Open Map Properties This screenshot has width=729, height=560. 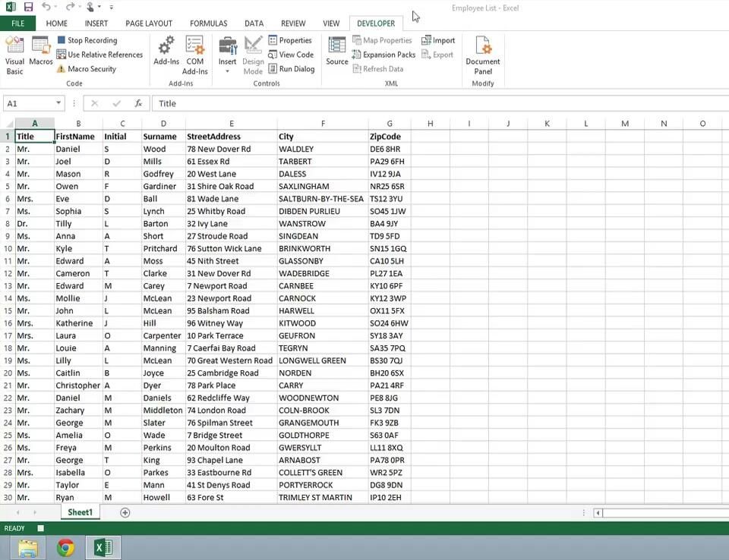point(382,40)
